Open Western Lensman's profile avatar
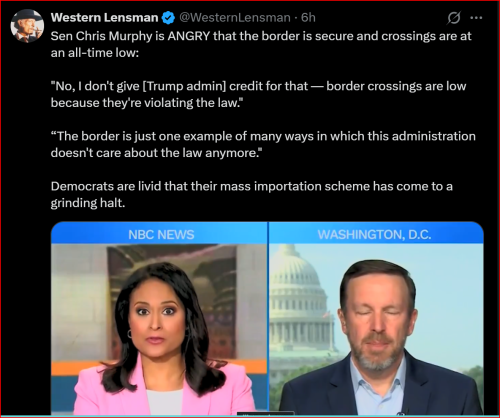The height and width of the screenshot is (418, 500). pos(27,26)
